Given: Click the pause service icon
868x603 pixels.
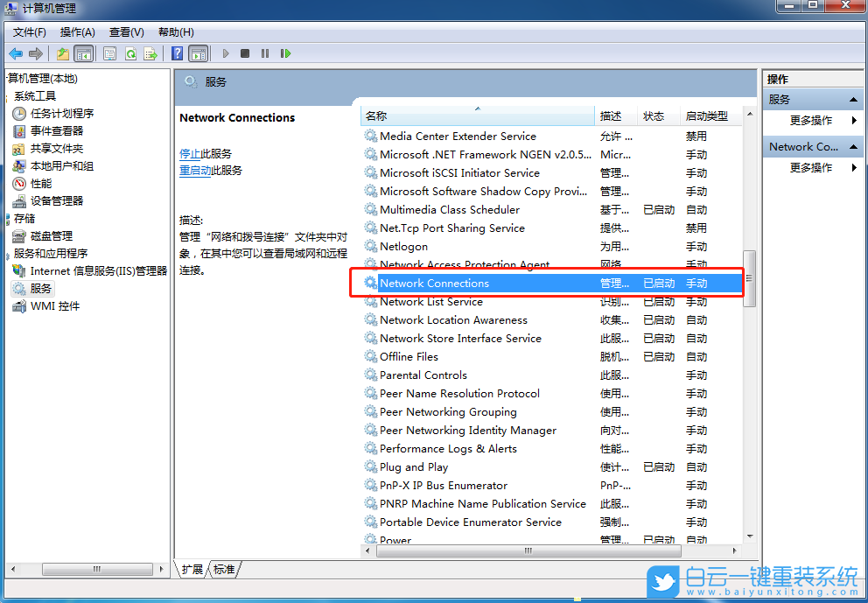Looking at the screenshot, I should point(266,53).
